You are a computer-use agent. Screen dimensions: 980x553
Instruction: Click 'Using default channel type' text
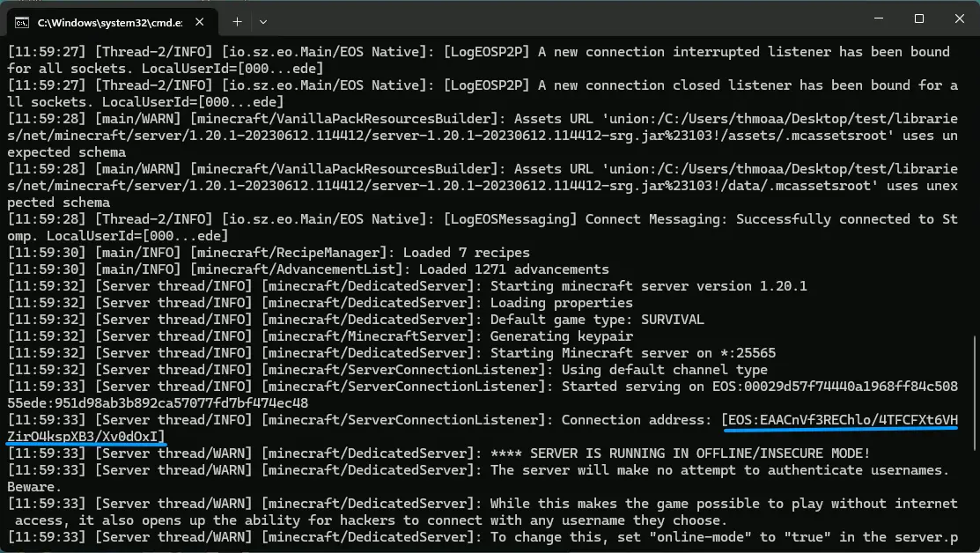coord(665,370)
